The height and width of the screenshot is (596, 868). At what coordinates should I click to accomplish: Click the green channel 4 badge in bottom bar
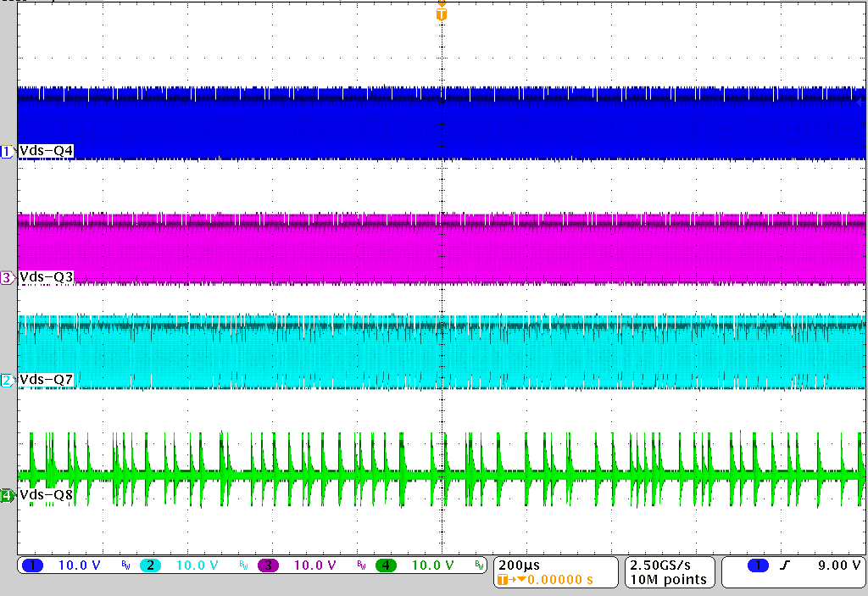[386, 565]
